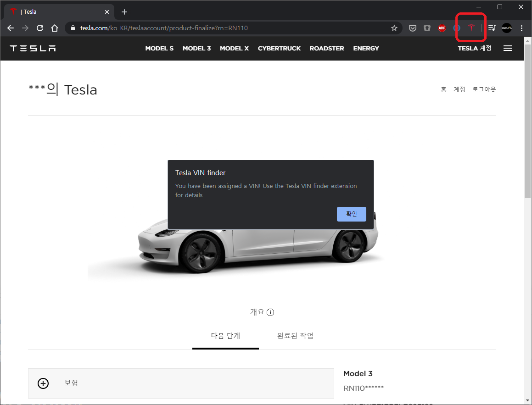Open the browser profile avatar
Screen dimensions: 532x405
click(x=507, y=28)
